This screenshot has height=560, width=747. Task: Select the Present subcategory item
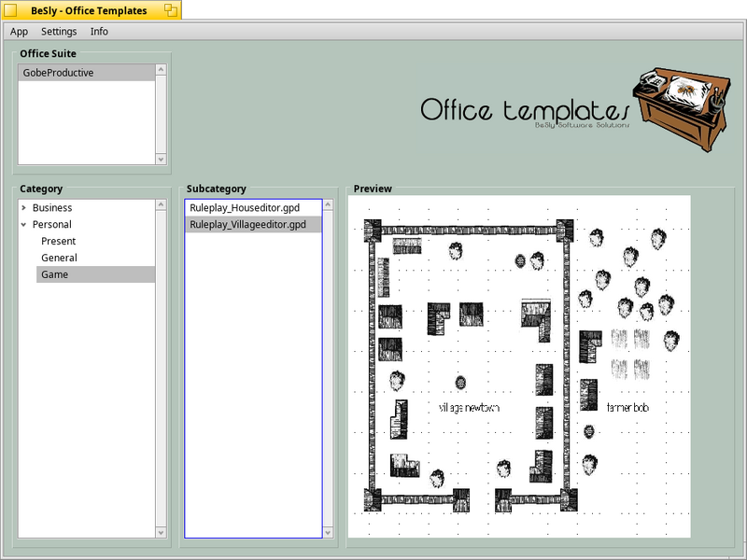tap(58, 241)
